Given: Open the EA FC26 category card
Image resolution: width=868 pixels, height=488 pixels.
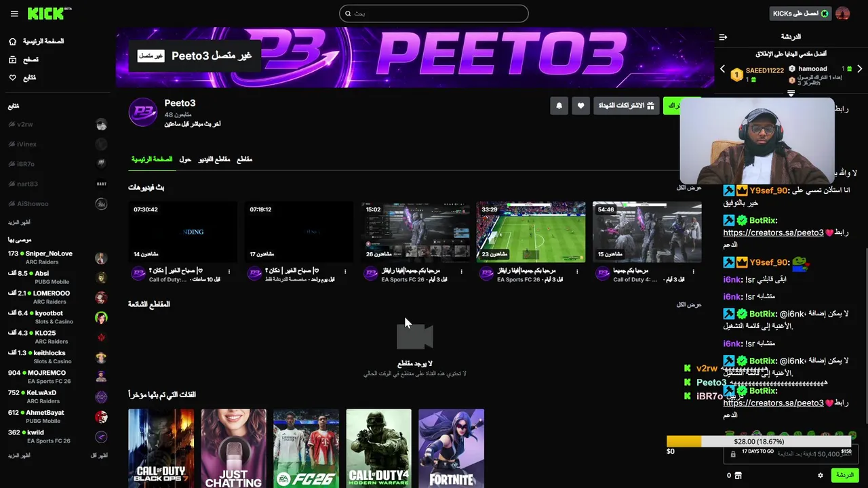Looking at the screenshot, I should click(x=306, y=448).
